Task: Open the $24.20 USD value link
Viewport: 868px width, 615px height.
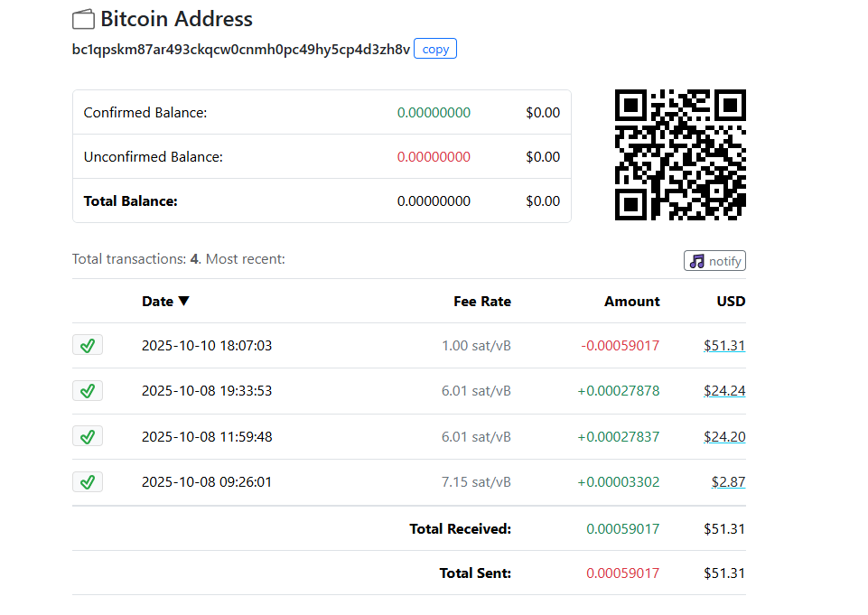Action: tap(724, 437)
